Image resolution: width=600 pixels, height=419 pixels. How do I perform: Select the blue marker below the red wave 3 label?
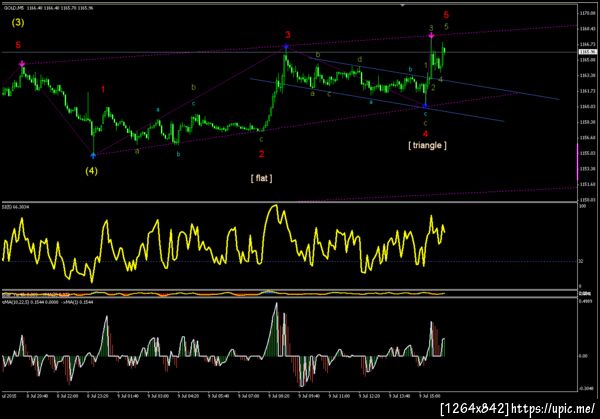pos(286,47)
